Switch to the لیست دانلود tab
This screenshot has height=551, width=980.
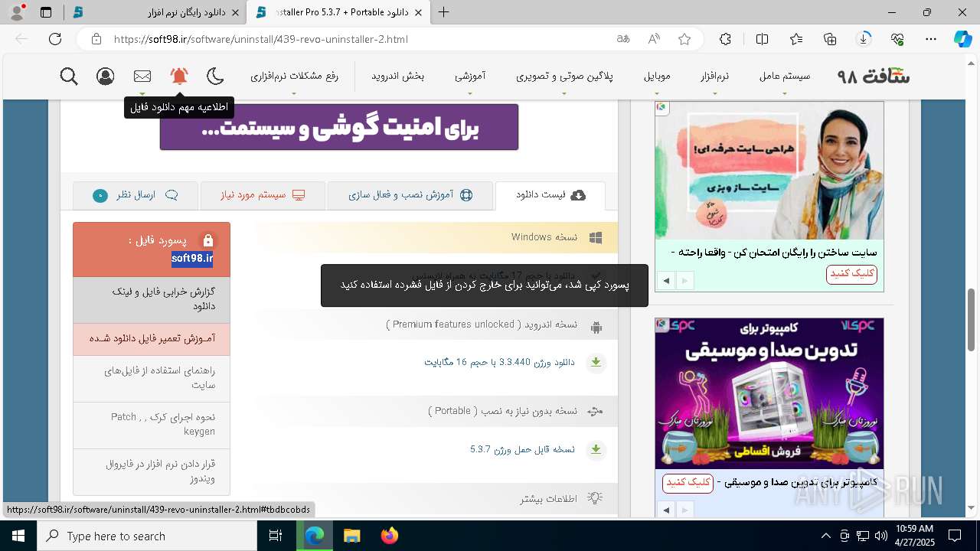tap(550, 195)
